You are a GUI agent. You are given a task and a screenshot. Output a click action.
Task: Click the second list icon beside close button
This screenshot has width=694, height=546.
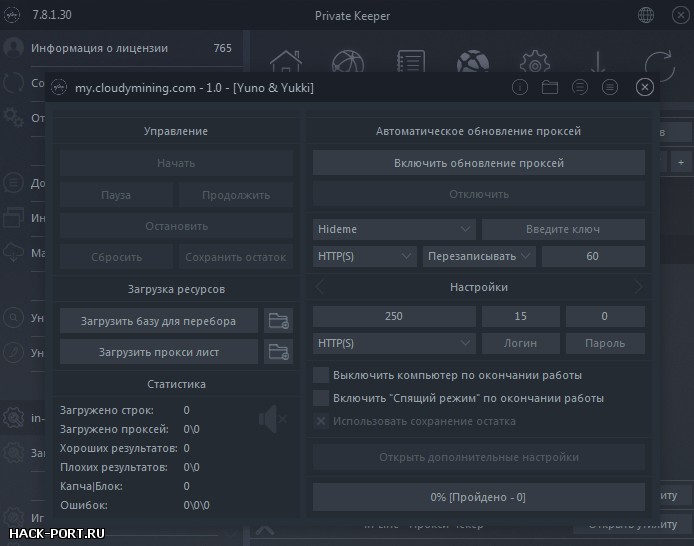(x=610, y=87)
